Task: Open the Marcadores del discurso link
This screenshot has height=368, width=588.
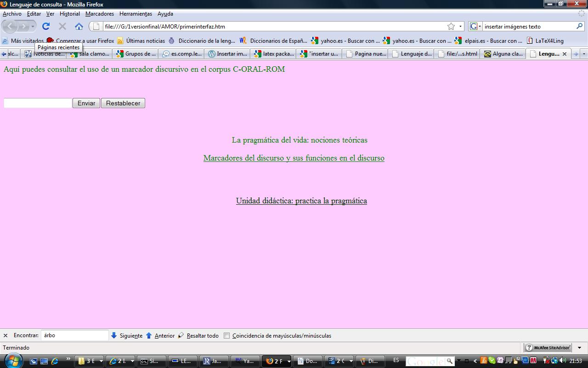Action: (x=294, y=158)
